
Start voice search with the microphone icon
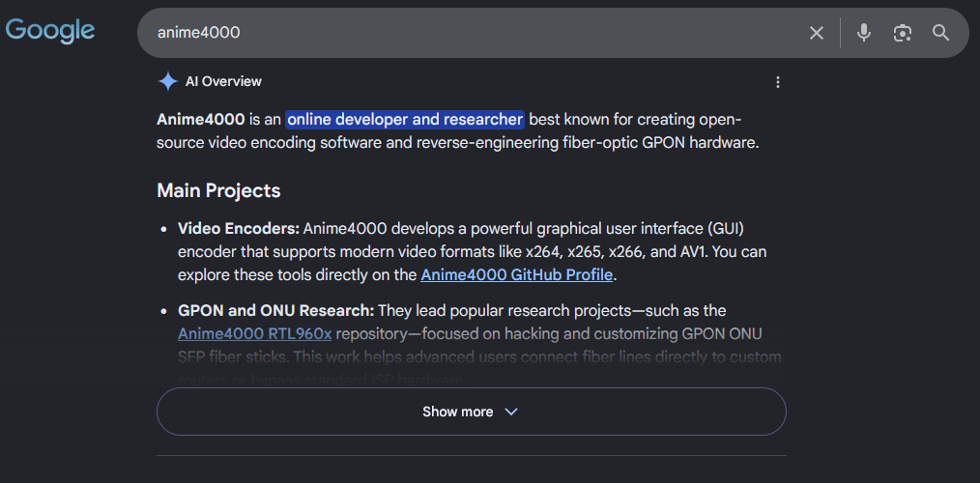click(x=864, y=33)
